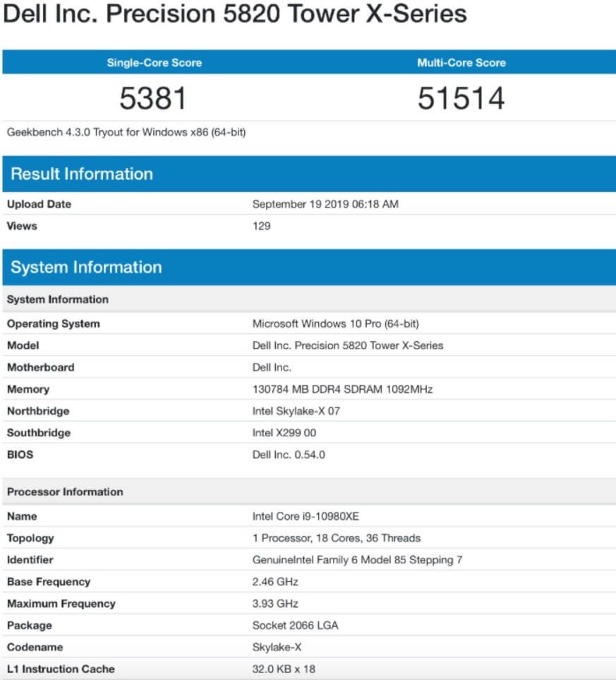Select the Motherboard value Dell Inc.
616x680 pixels.
pyautogui.click(x=272, y=367)
